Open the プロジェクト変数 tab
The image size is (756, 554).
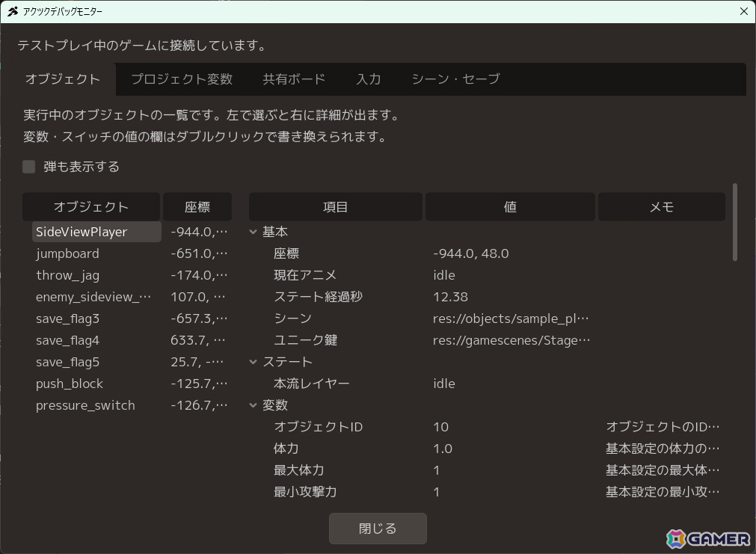click(x=182, y=79)
